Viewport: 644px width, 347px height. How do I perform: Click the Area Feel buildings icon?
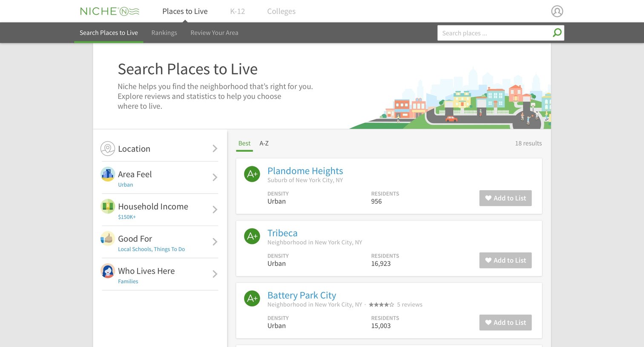coord(108,174)
